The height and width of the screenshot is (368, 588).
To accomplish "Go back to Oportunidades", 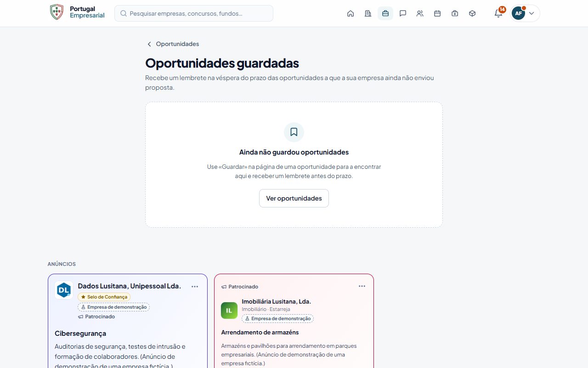I will pyautogui.click(x=173, y=44).
